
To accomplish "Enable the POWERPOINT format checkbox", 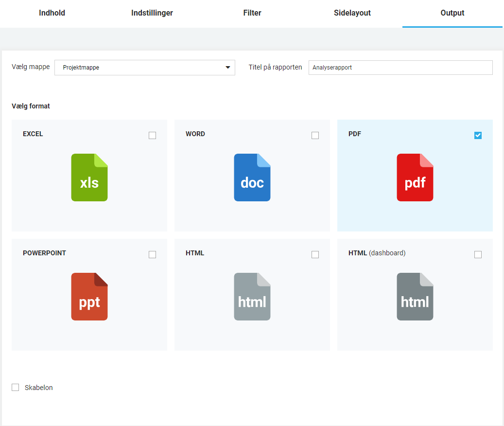I will (152, 255).
